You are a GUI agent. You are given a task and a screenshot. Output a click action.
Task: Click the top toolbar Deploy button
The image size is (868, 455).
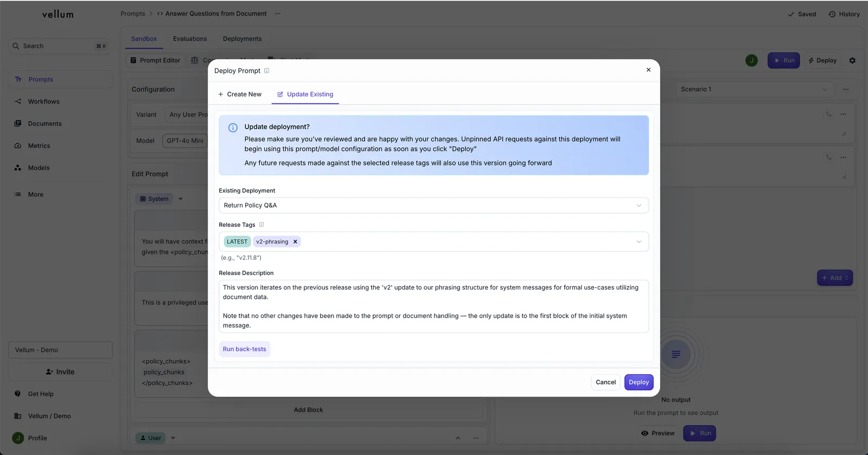[822, 61]
